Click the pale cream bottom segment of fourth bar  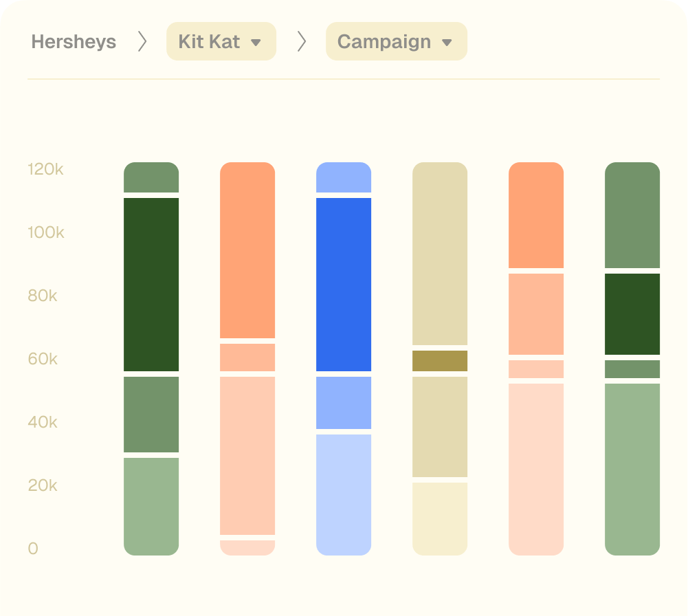(440, 518)
